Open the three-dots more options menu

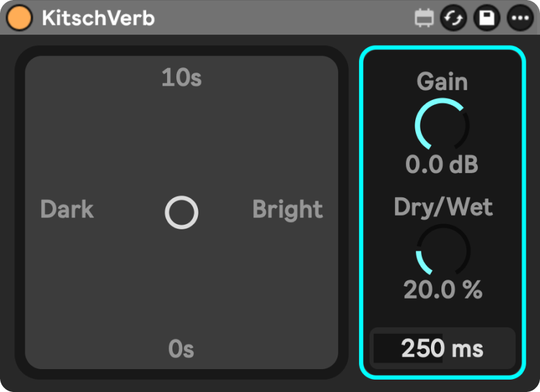(520, 18)
